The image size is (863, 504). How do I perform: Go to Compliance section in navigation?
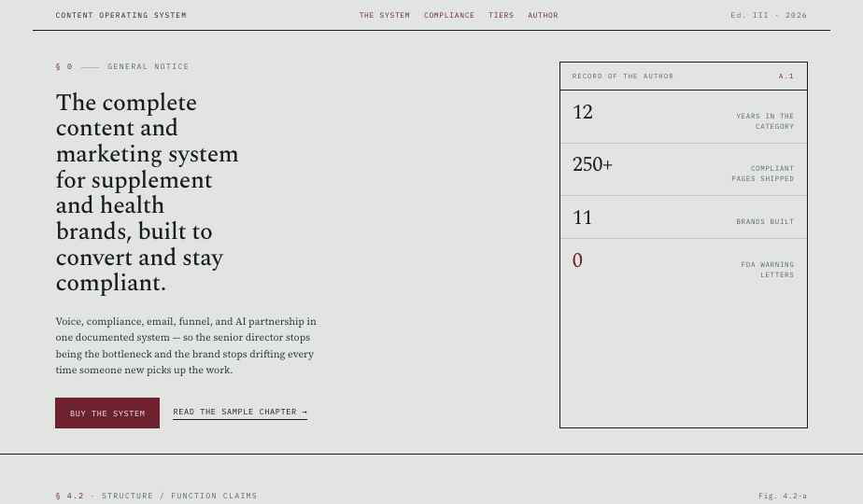point(449,16)
